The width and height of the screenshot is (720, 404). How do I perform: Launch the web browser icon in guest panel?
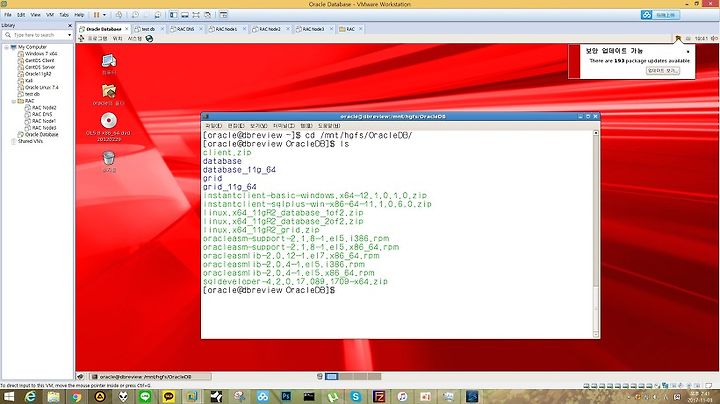149,39
